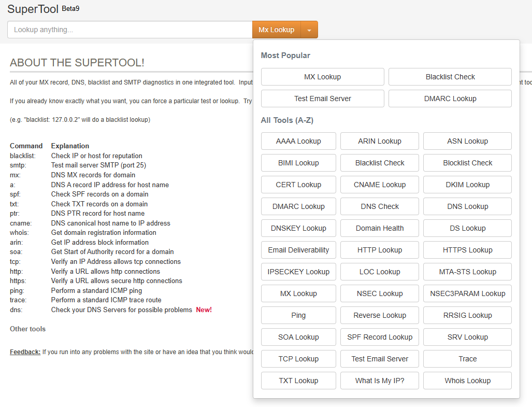Focus the Lookup anything search field
The width and height of the screenshot is (532, 407).
coord(130,30)
